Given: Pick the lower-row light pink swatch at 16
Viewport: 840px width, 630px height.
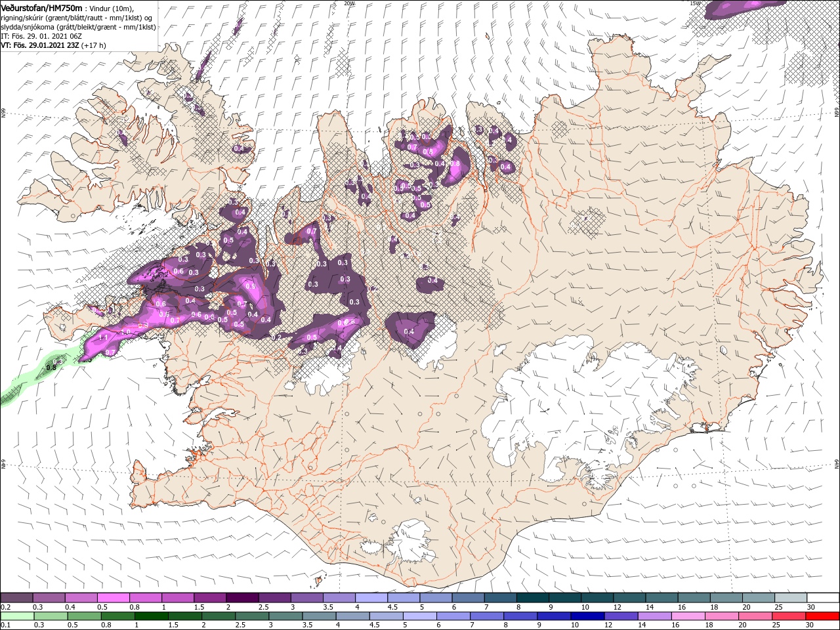Looking at the screenshot, I should pos(687,616).
